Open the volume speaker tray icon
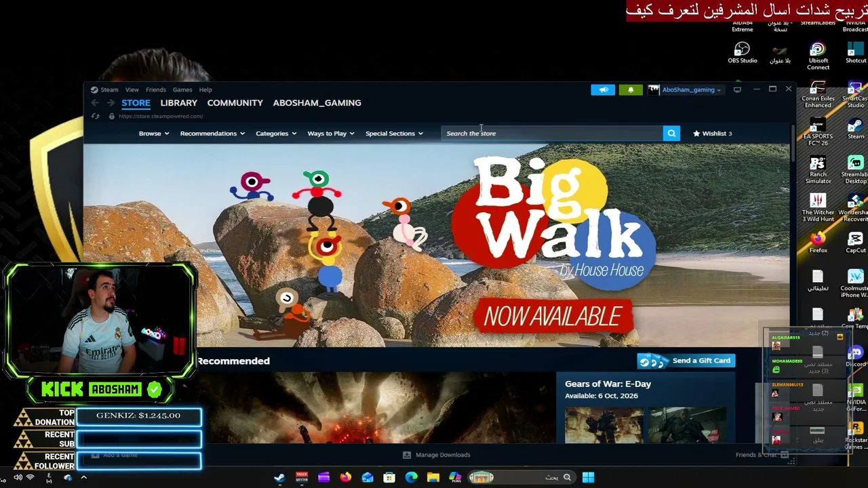Viewport: 868px width, 488px height. [18, 477]
